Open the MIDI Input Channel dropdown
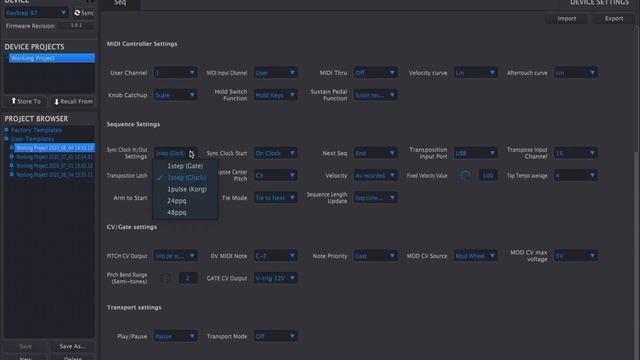This screenshot has height=360, width=640. pos(275,73)
